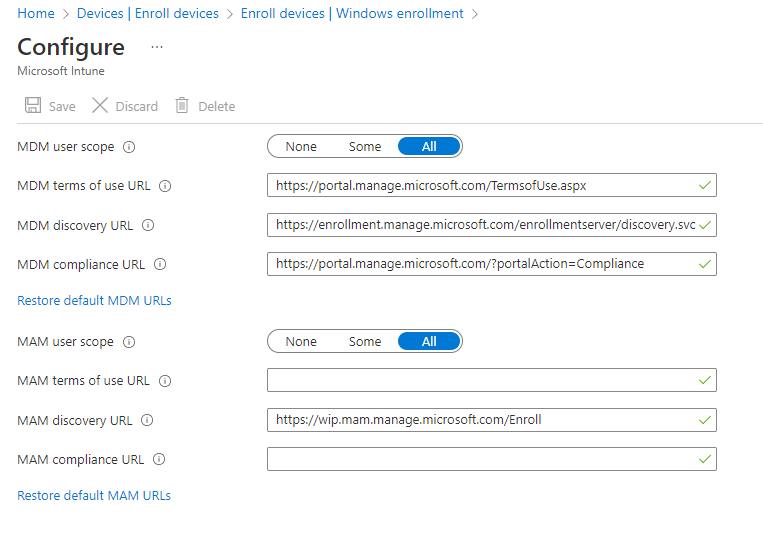Click the MAM compliance URL label
The image size is (763, 535).
(x=80, y=460)
